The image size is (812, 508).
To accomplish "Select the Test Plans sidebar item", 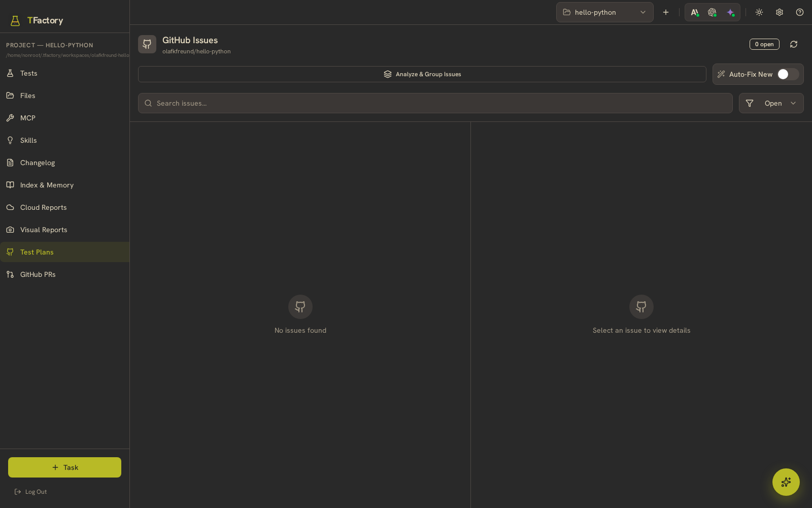I will pos(64,252).
